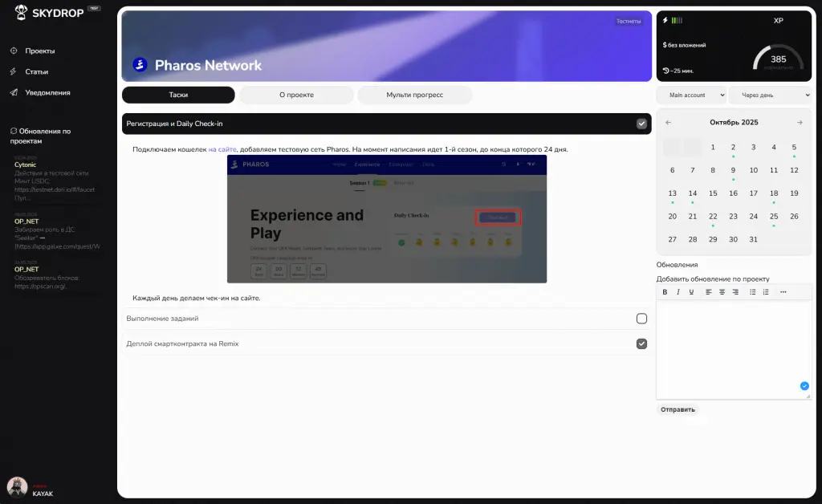Select October 22 in the calendar
This screenshot has height=504, width=822.
(713, 217)
